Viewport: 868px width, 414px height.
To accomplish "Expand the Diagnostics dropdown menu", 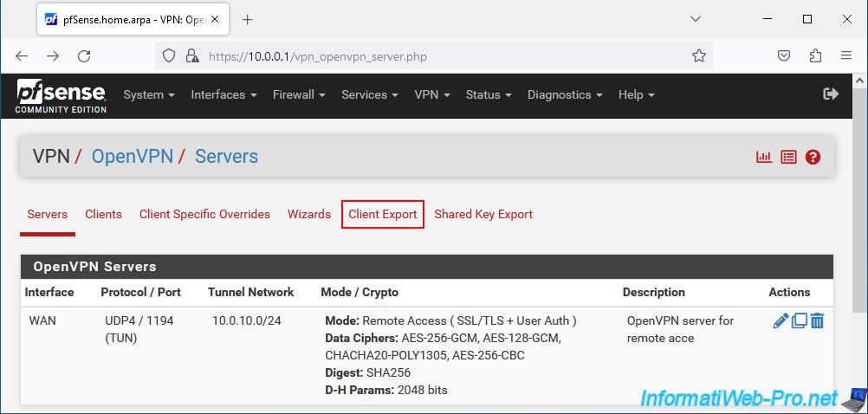I will click(565, 94).
